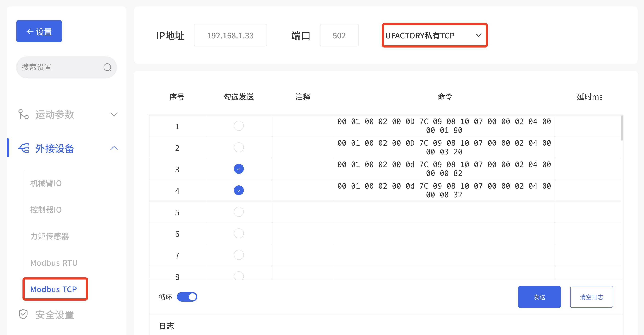The width and height of the screenshot is (644, 335).
Task: Disable the 循环 loop toggle
Action: click(x=187, y=297)
